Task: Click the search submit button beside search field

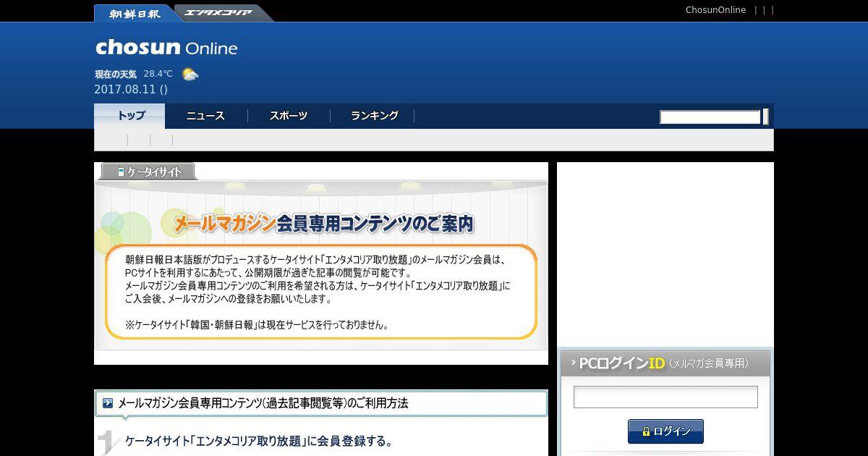Action: (x=765, y=117)
